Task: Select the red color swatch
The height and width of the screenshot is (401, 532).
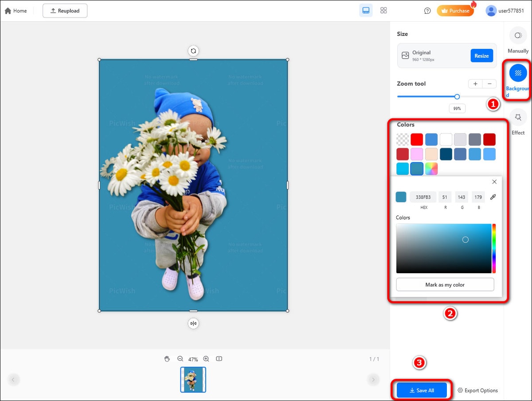Action: pyautogui.click(x=417, y=139)
